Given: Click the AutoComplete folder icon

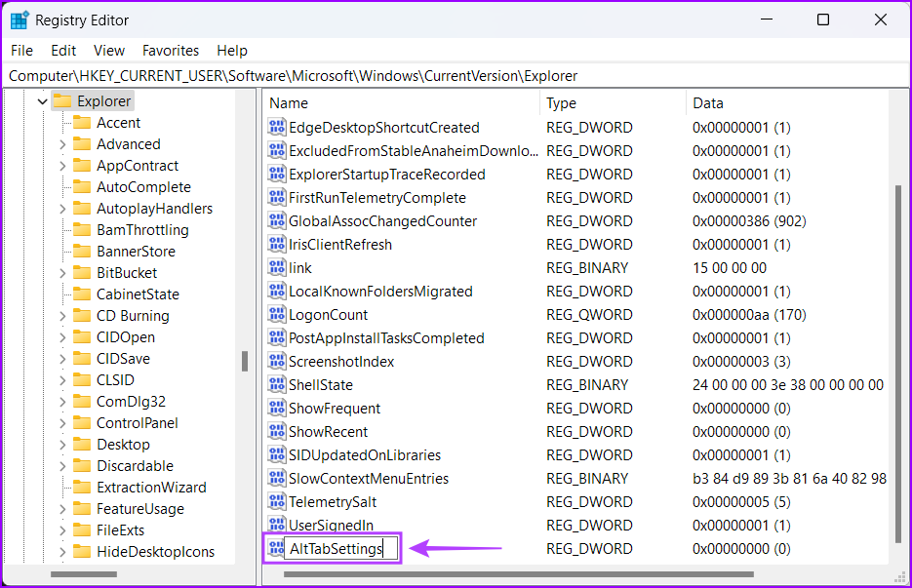Looking at the screenshot, I should tap(82, 187).
